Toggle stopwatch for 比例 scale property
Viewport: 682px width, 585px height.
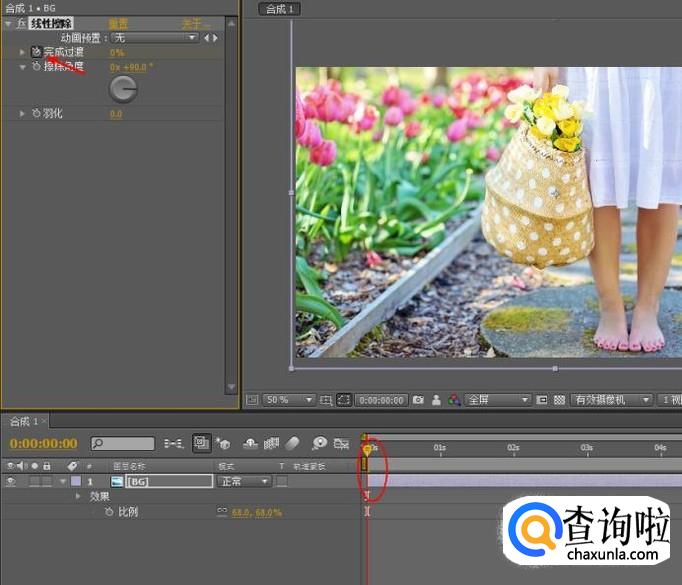coord(110,512)
